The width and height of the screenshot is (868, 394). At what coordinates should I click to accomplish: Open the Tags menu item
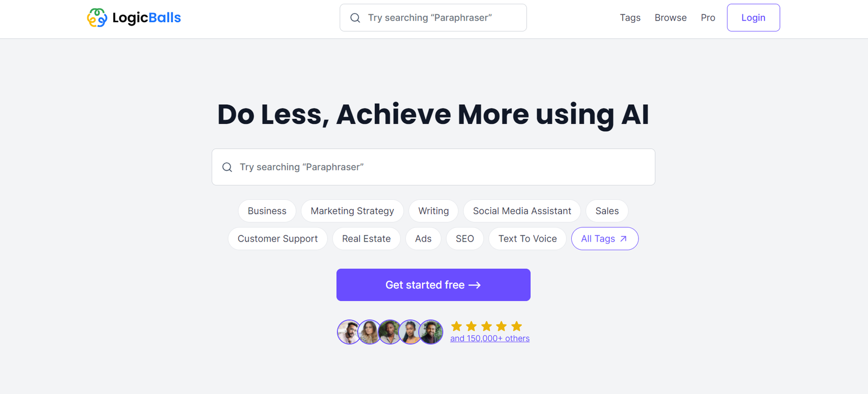(630, 18)
